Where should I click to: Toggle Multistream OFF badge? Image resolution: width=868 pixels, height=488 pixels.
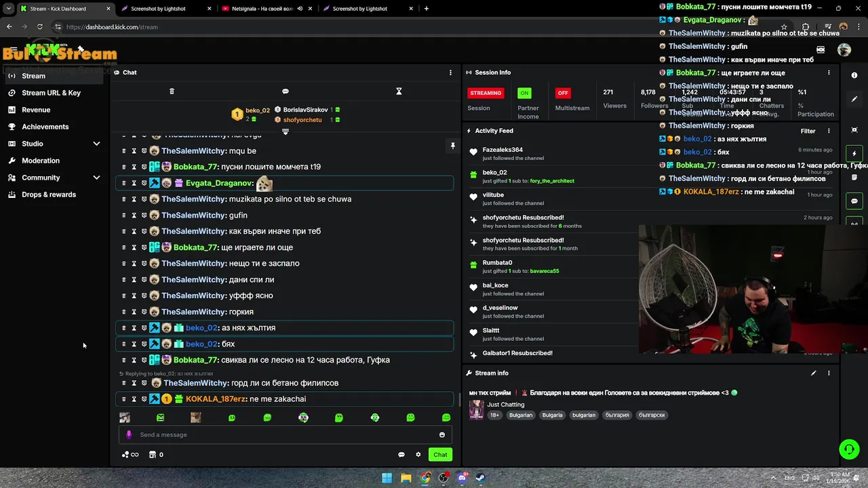[562, 93]
